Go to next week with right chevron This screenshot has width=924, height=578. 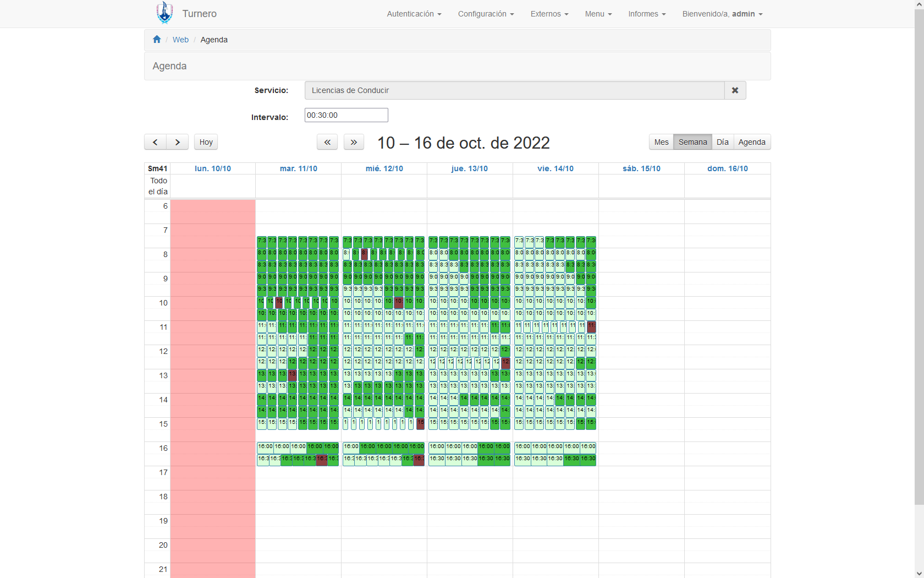click(x=177, y=142)
